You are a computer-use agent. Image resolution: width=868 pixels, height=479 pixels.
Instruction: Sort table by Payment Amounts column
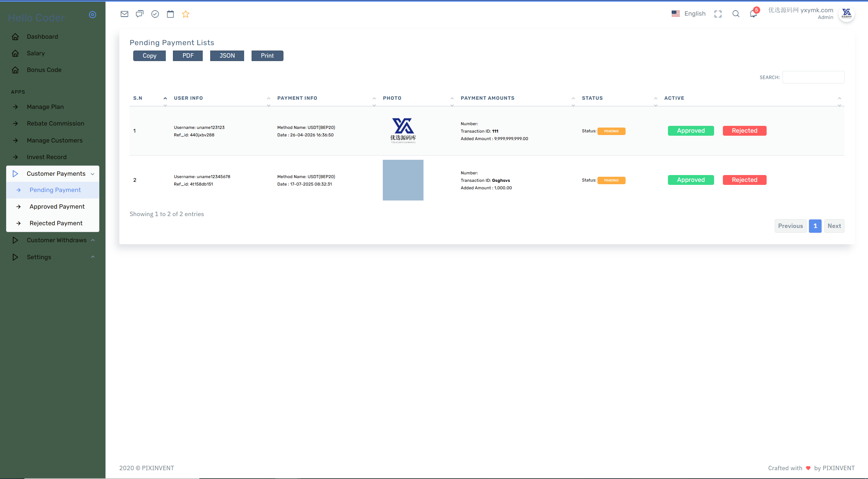tap(518, 98)
